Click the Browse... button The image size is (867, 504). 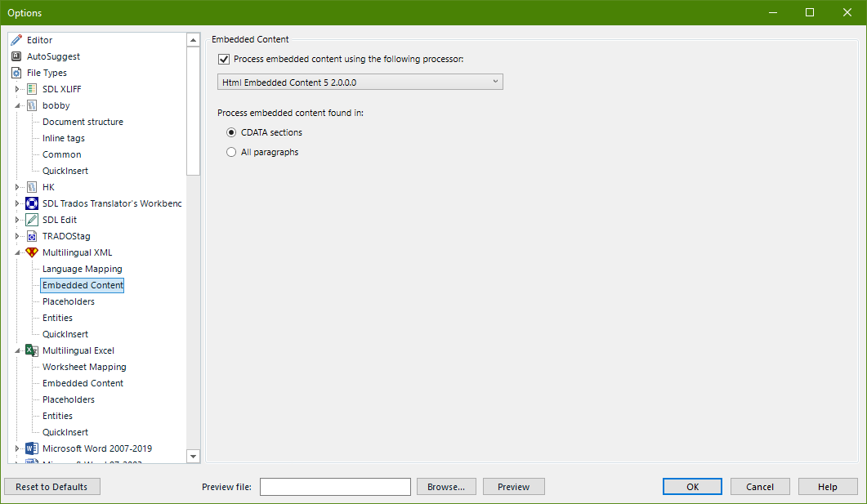point(446,487)
